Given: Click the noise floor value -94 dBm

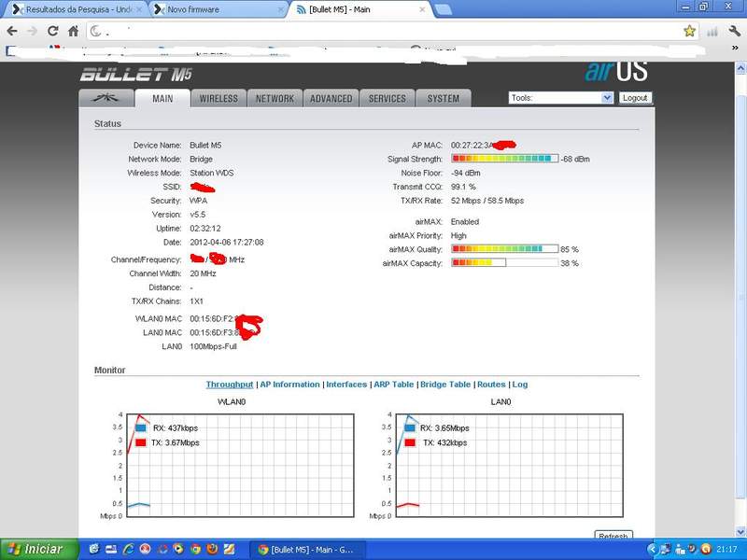Looking at the screenshot, I should (465, 173).
